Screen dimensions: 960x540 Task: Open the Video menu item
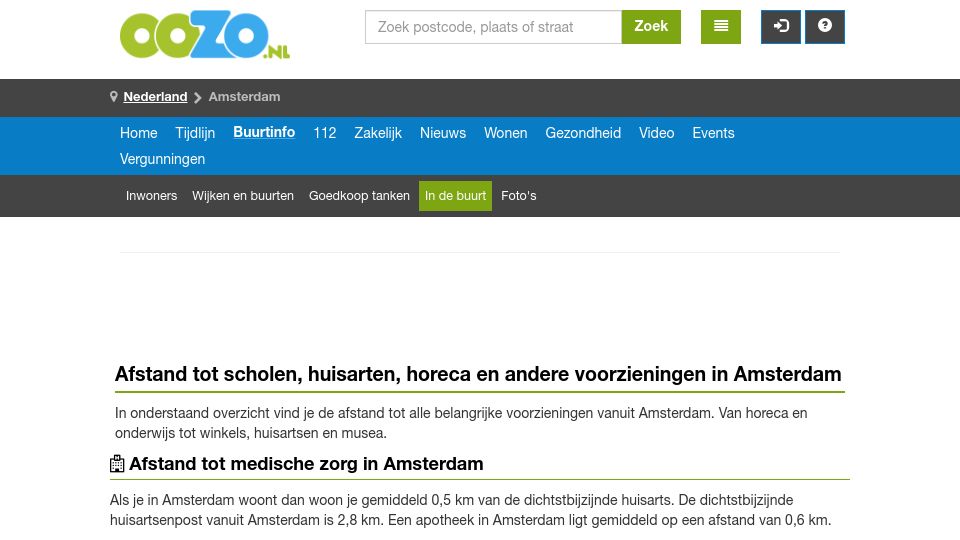point(656,133)
